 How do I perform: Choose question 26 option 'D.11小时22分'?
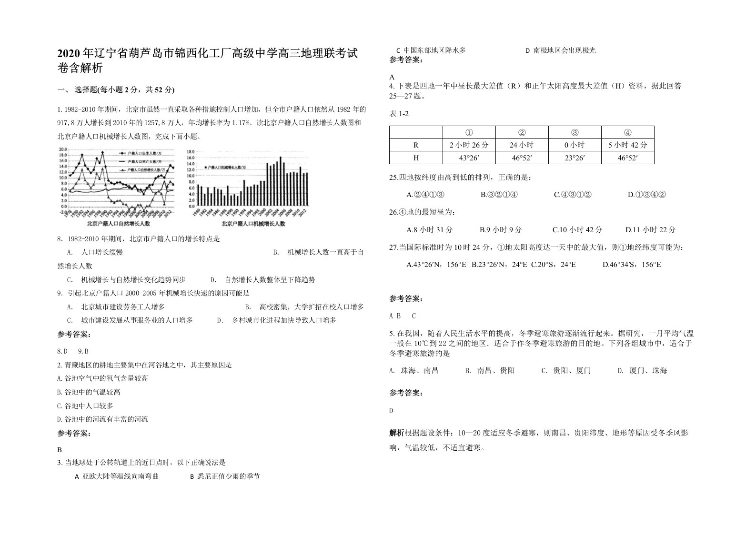650,230
